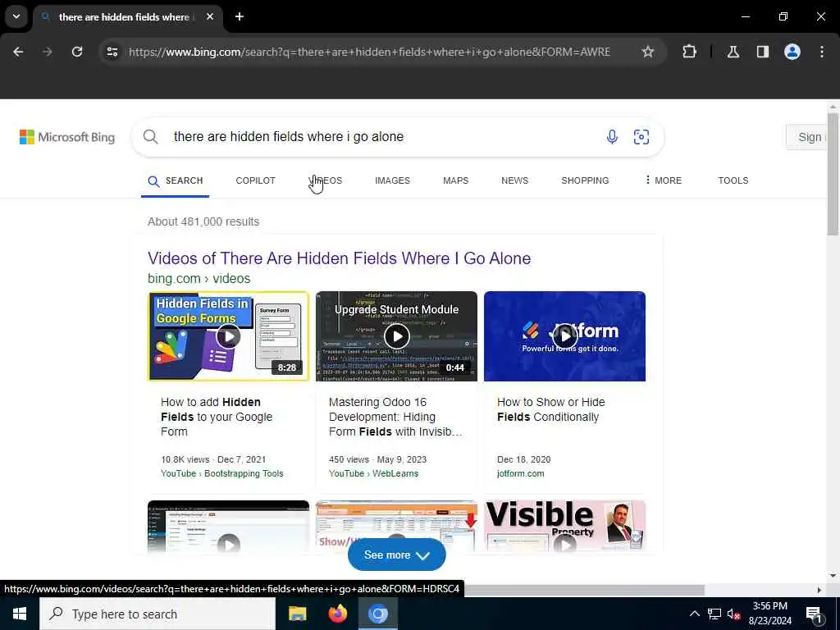The image size is (840, 630).
Task: Play the Jotform video thumbnail
Action: click(x=564, y=336)
